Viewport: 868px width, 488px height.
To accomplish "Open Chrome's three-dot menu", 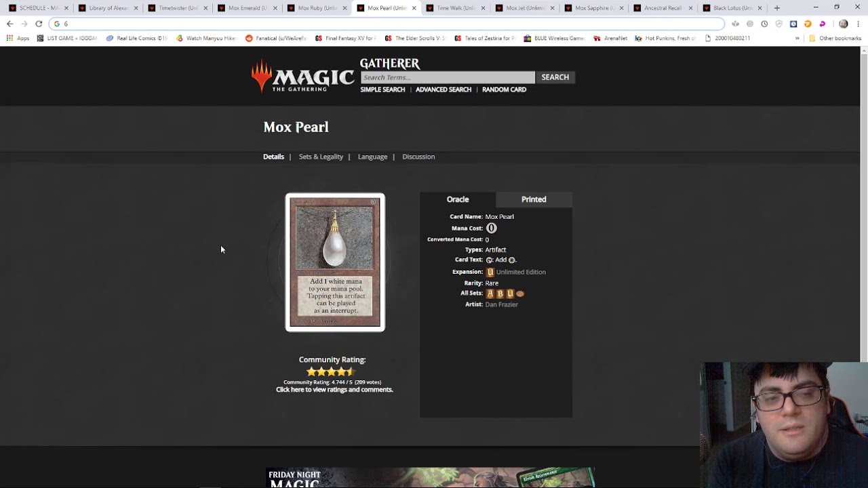I will 858,24.
